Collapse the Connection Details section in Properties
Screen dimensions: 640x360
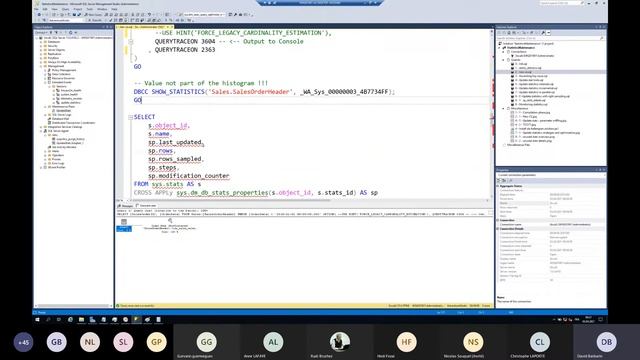[498, 229]
